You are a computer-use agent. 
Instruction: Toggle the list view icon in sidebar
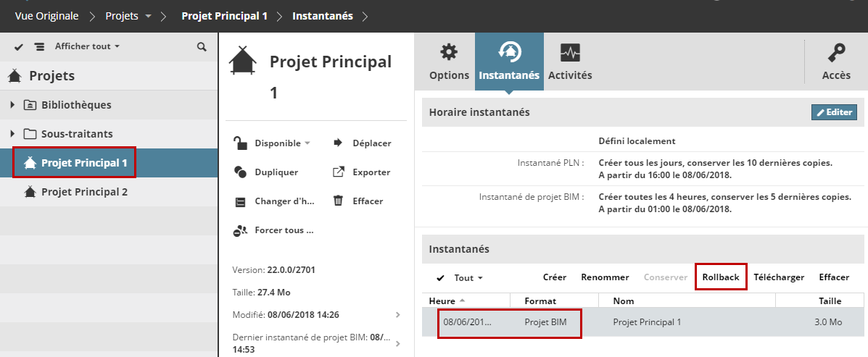coord(39,46)
